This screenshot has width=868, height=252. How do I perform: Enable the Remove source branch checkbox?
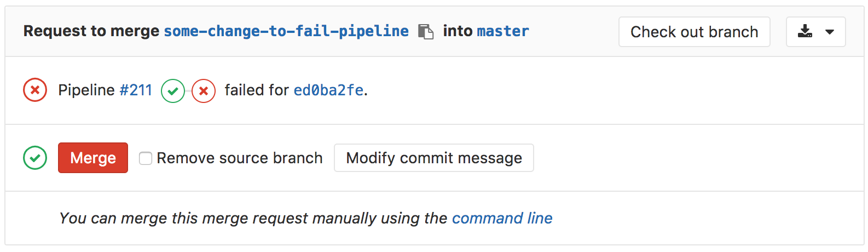point(146,158)
